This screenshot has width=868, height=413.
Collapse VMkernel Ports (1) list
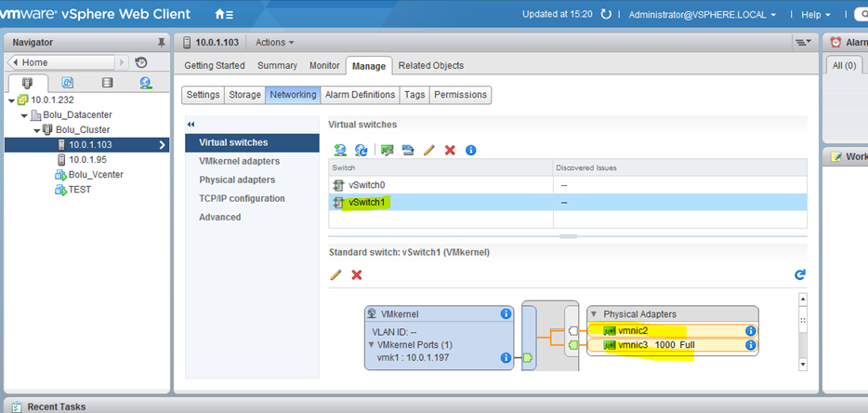click(372, 345)
